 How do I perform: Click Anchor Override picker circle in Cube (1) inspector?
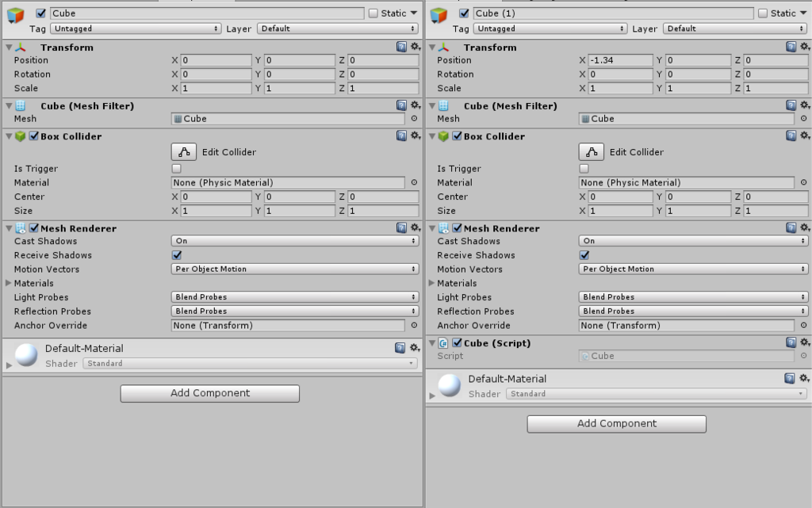(x=804, y=326)
